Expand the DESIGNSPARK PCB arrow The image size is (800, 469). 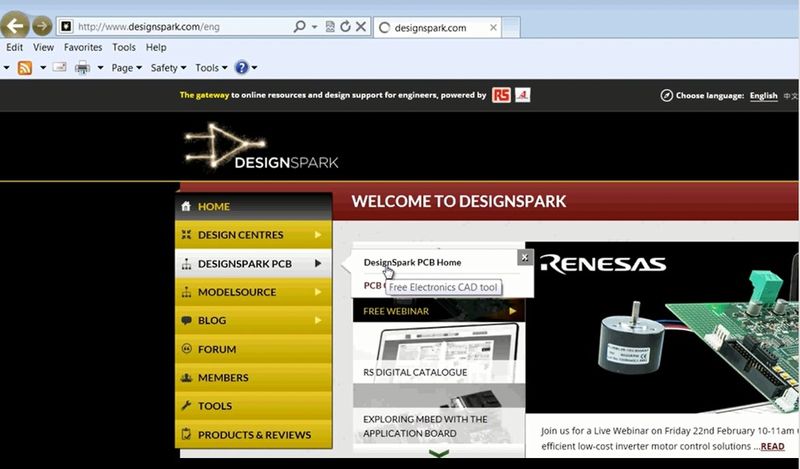(318, 263)
